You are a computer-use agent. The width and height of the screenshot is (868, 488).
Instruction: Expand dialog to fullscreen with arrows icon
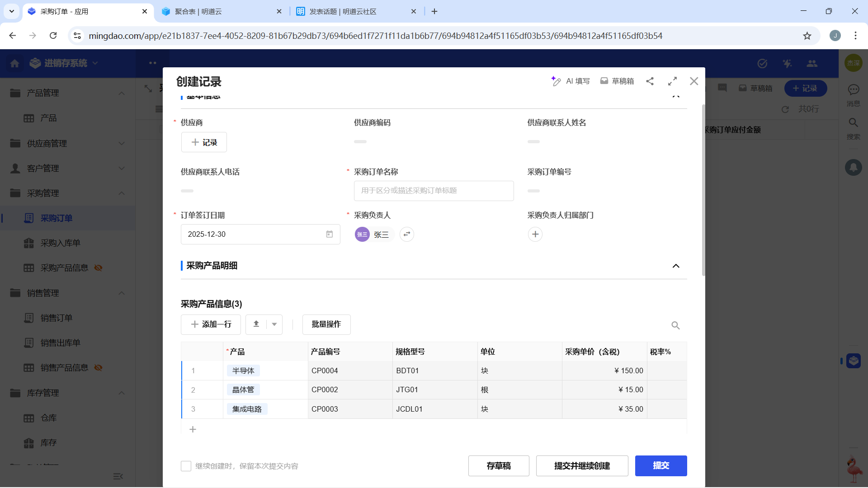tap(672, 81)
